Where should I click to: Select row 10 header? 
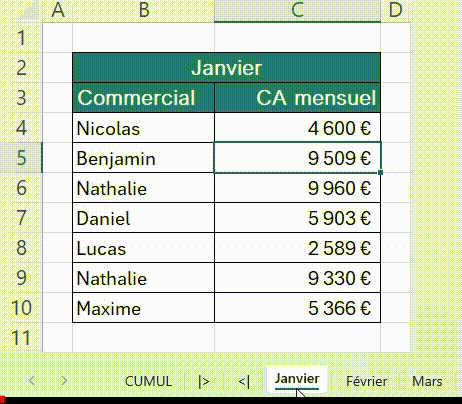(x=21, y=307)
